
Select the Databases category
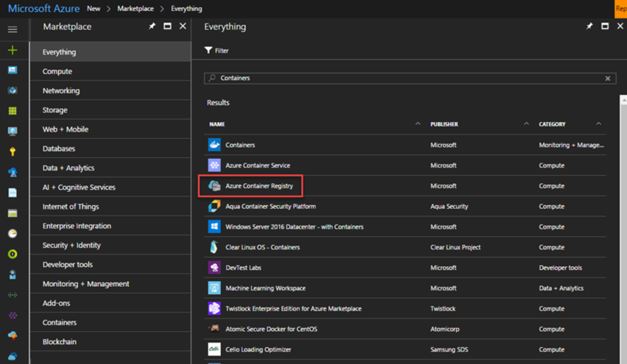tap(111, 149)
